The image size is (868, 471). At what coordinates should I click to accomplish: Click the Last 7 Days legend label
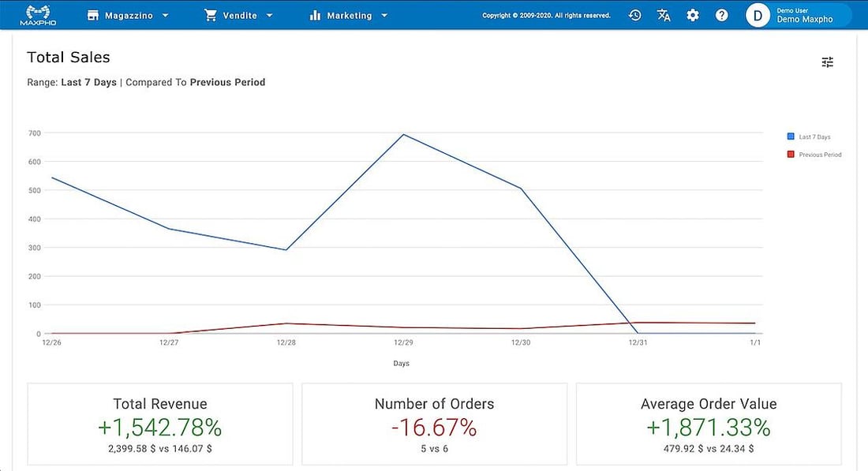(x=814, y=136)
